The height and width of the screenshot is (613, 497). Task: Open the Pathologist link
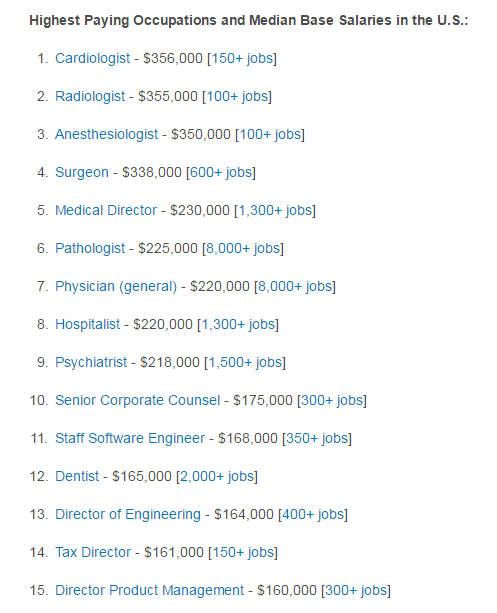click(90, 248)
